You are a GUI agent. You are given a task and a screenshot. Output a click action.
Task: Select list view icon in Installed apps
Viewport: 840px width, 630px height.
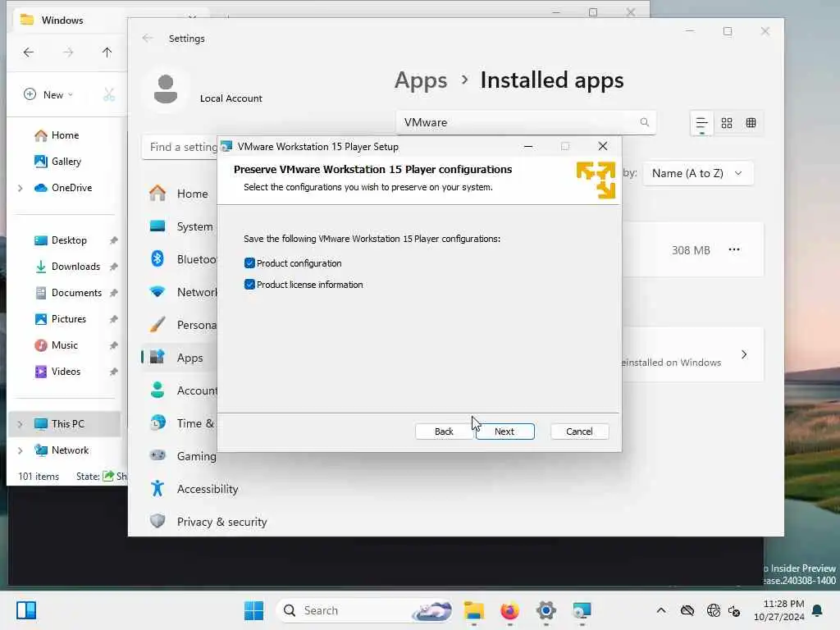pos(701,123)
